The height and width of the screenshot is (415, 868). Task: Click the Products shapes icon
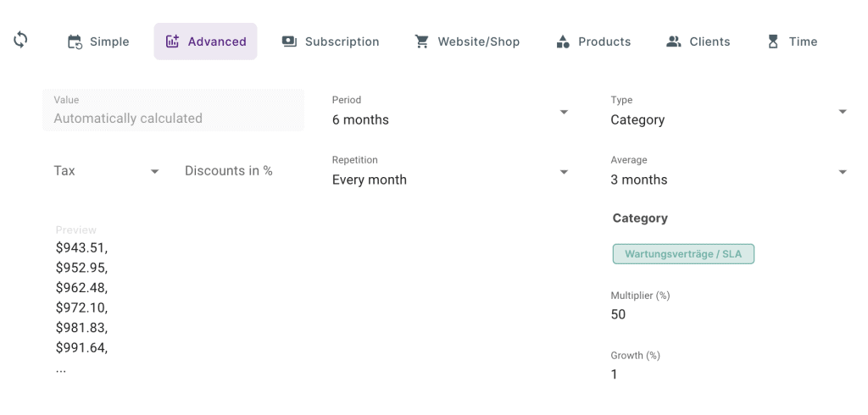(562, 41)
